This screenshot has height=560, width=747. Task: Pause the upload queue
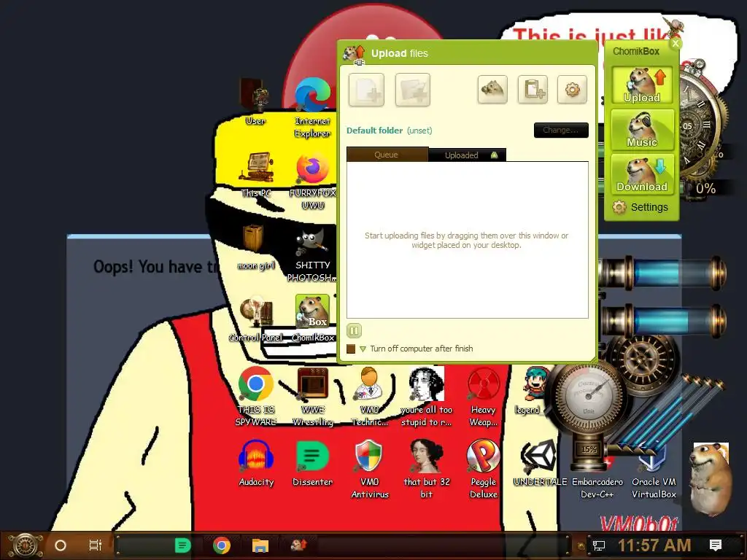(x=354, y=330)
